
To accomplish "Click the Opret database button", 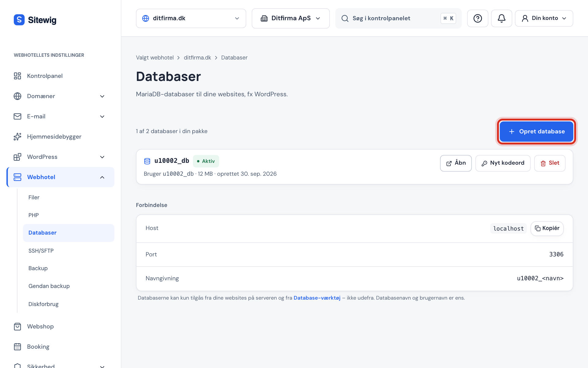I will tap(536, 132).
